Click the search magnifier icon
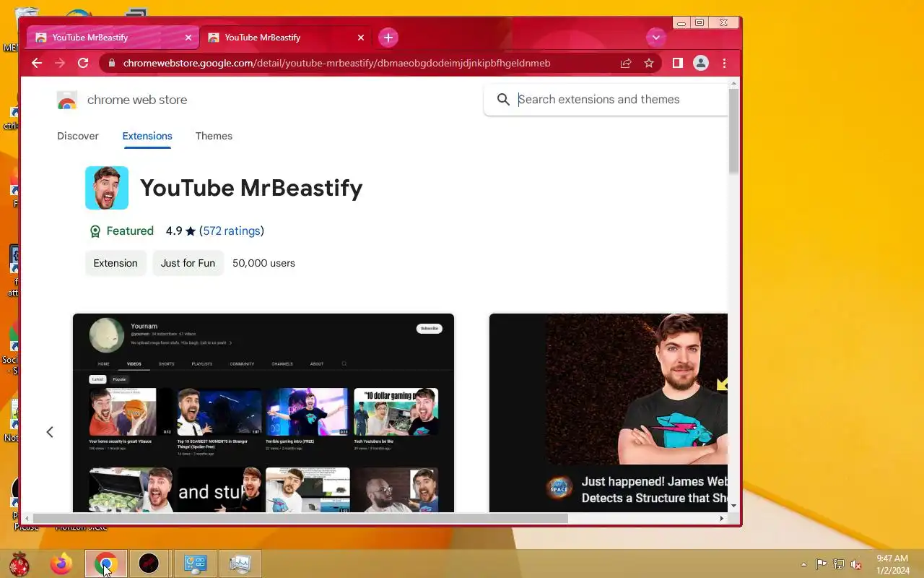The height and width of the screenshot is (578, 924). [503, 100]
